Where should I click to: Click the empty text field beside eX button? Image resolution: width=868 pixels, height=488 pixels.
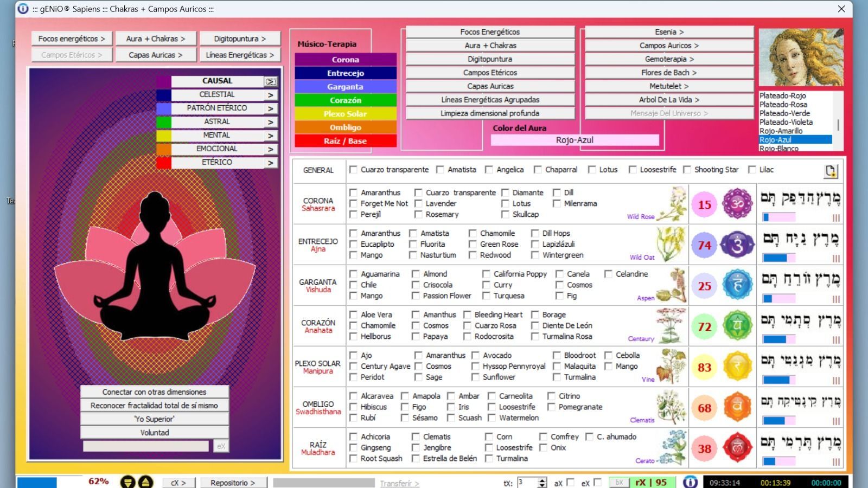146,446
